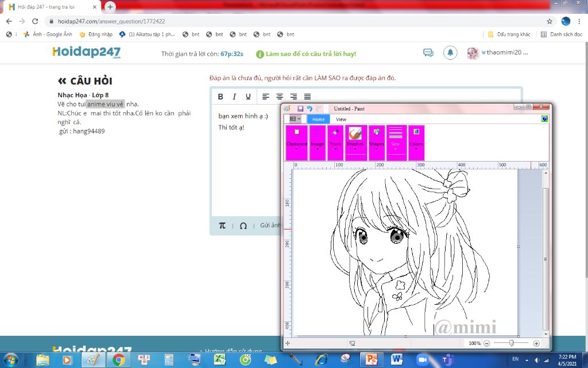Toggle Bold in the answer editor
The width and height of the screenshot is (588, 368).
pyautogui.click(x=220, y=97)
